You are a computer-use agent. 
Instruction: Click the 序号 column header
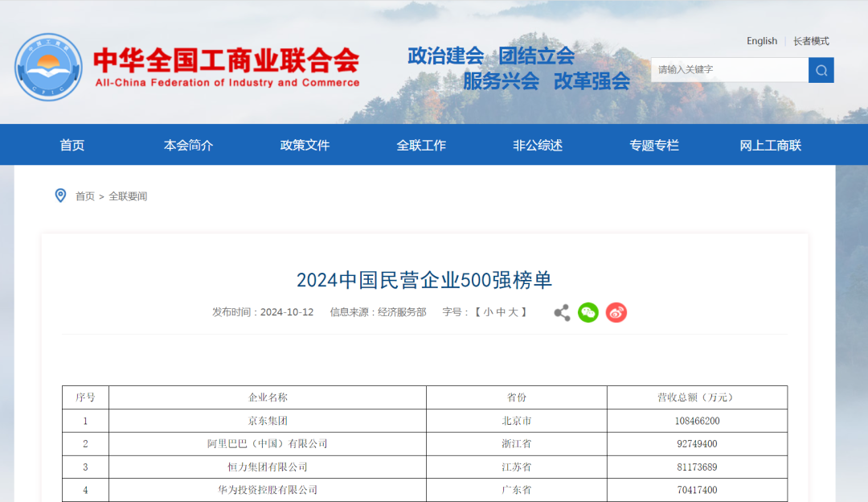pos(85,397)
